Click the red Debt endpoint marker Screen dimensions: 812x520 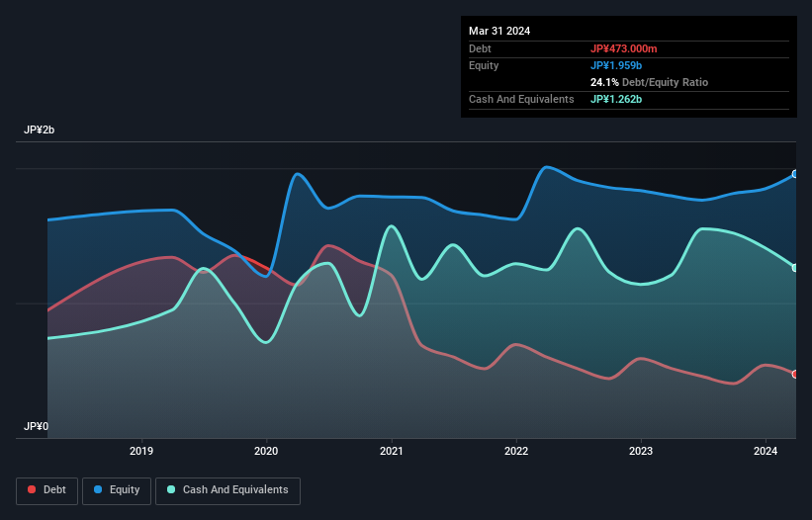(x=795, y=374)
